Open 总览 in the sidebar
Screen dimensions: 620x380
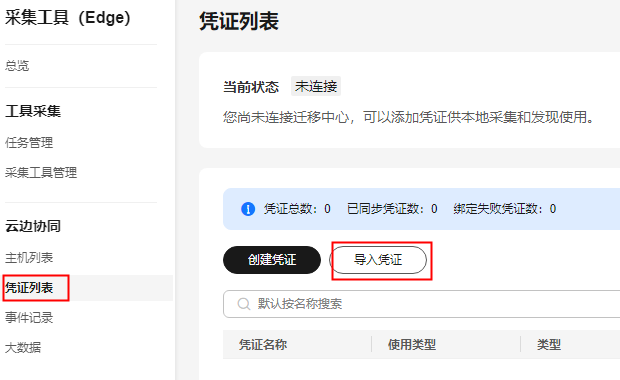tap(17, 66)
